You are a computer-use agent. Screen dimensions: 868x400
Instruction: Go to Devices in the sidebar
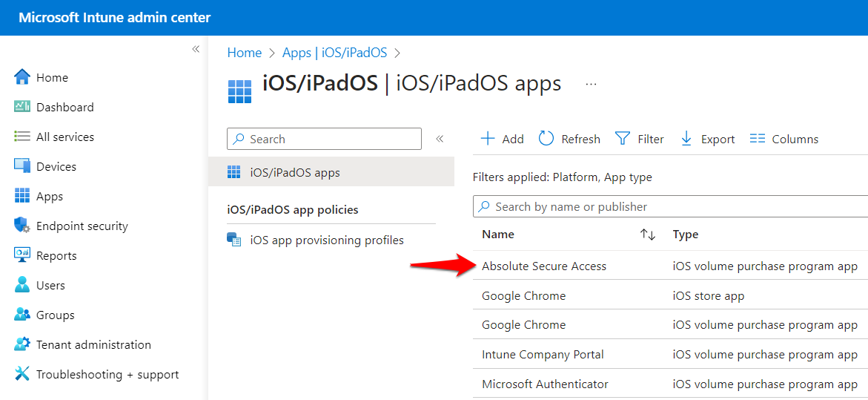(56, 167)
